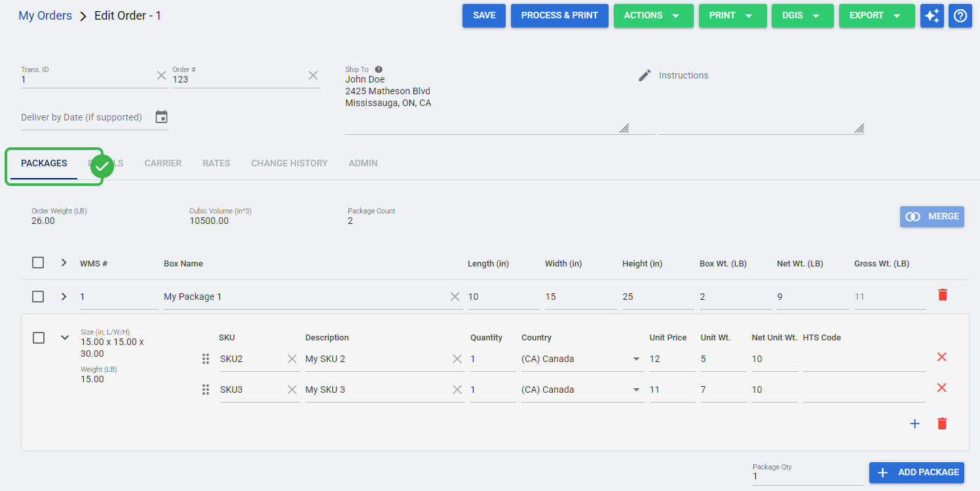This screenshot has width=980, height=491.
Task: Click the Order Weight value 26.00
Action: click(43, 221)
